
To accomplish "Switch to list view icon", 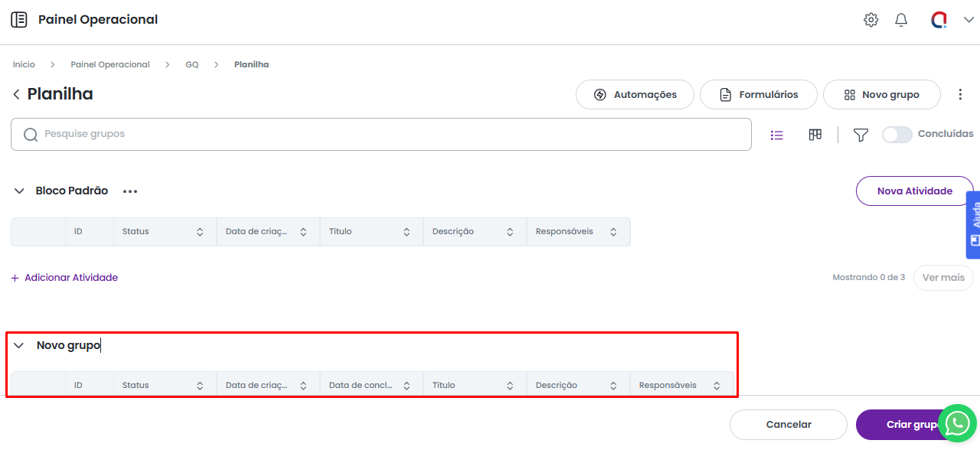I will point(777,135).
